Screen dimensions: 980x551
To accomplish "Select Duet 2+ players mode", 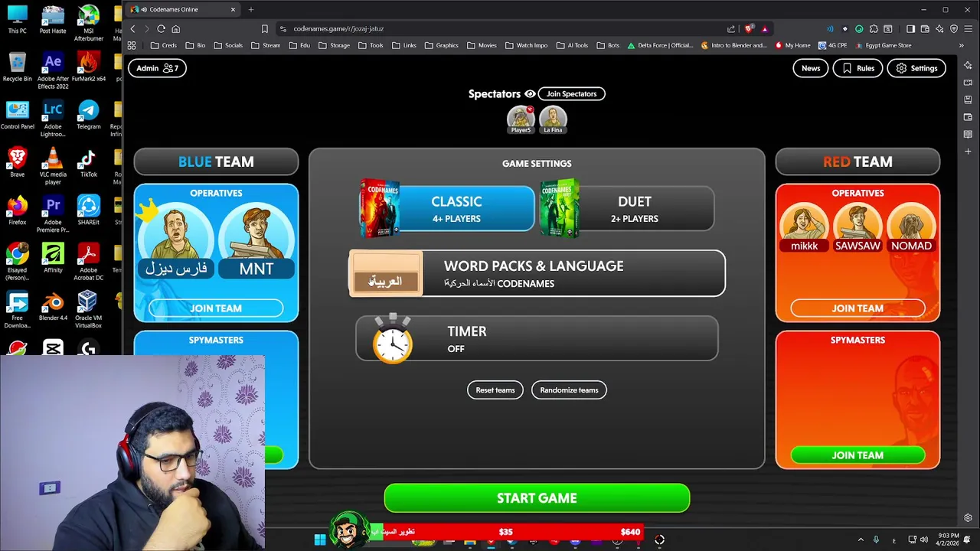I will pos(627,208).
